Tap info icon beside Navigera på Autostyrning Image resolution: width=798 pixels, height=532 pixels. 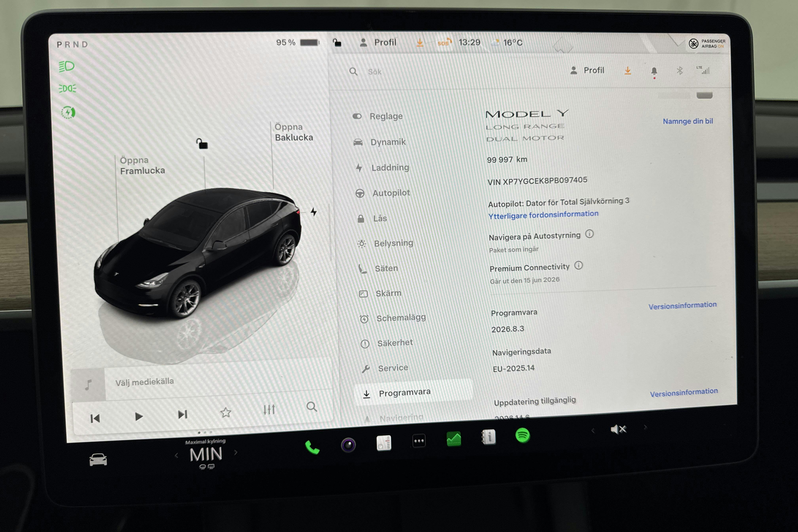coord(589,234)
